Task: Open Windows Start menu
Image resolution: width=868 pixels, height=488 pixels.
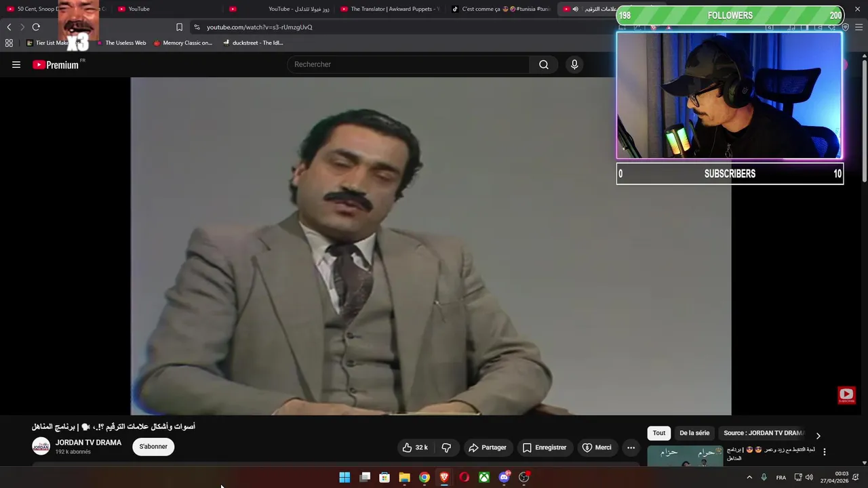Action: tap(344, 477)
